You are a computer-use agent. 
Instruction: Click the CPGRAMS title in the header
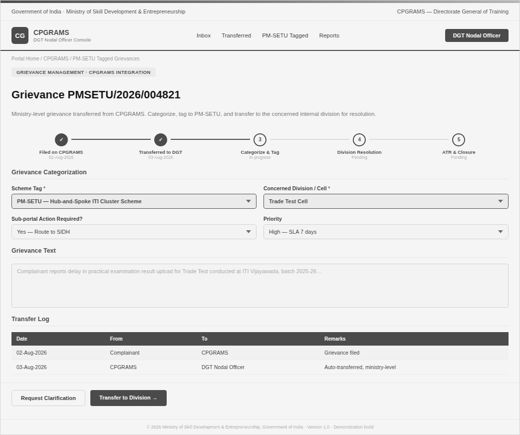pyautogui.click(x=51, y=32)
